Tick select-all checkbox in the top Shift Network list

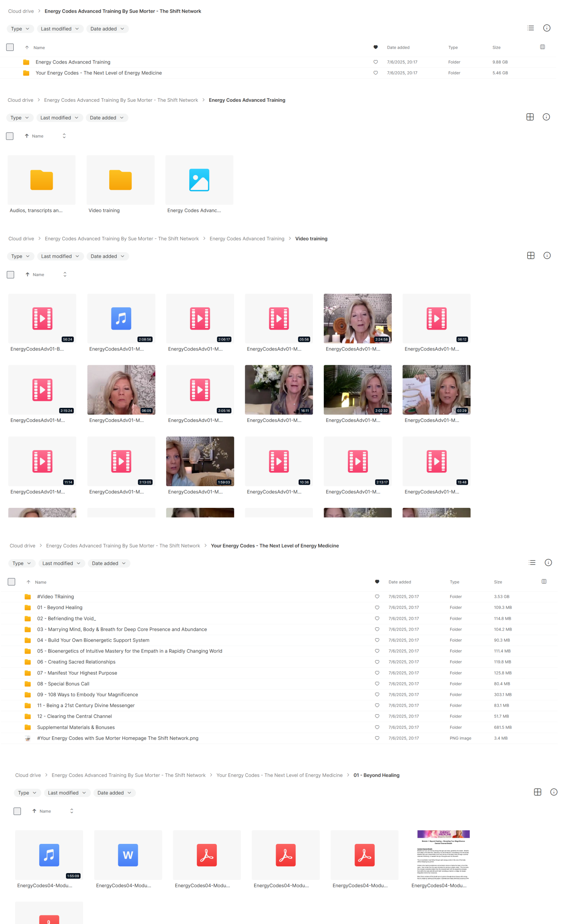tap(10, 47)
